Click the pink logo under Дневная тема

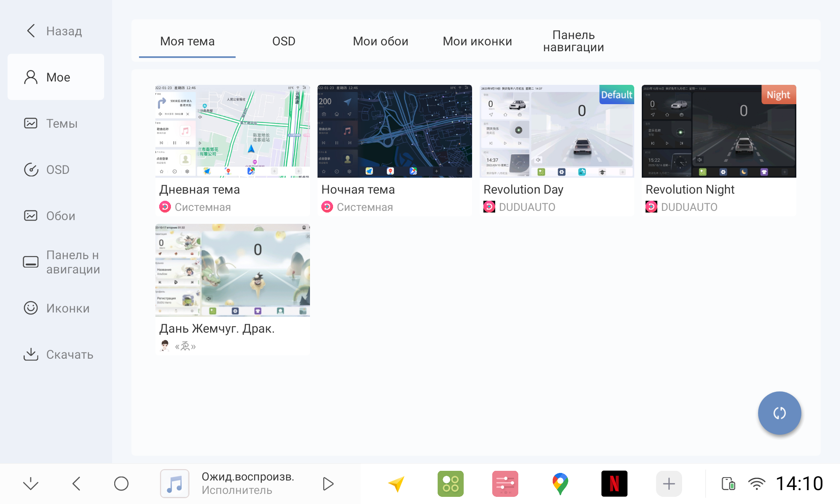point(165,207)
